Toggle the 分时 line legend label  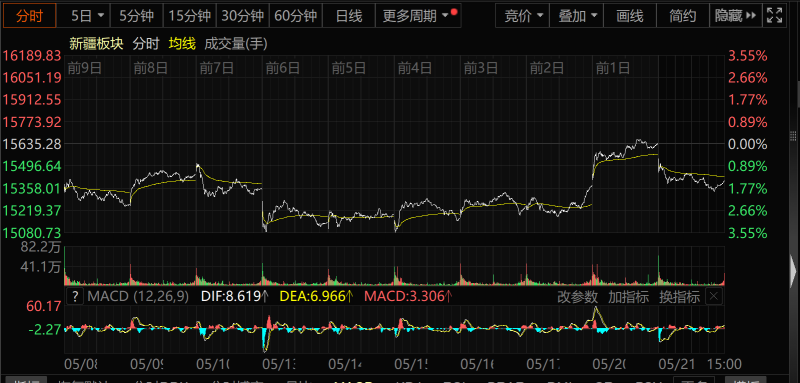[x=146, y=44]
